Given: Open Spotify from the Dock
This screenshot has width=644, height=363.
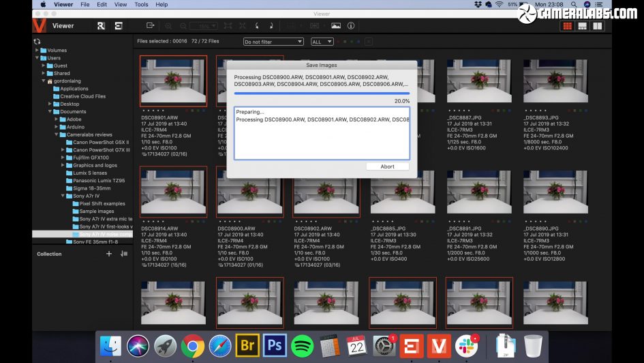Looking at the screenshot, I should (x=302, y=346).
